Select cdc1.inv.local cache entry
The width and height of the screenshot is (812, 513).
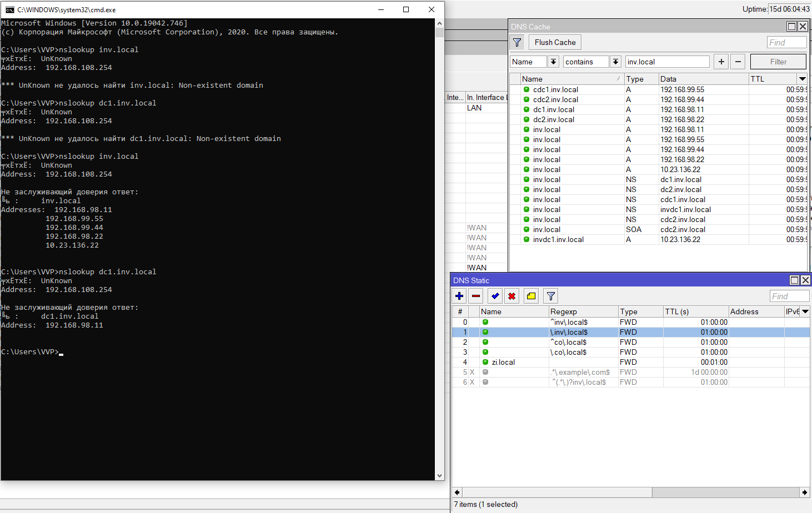pos(658,89)
